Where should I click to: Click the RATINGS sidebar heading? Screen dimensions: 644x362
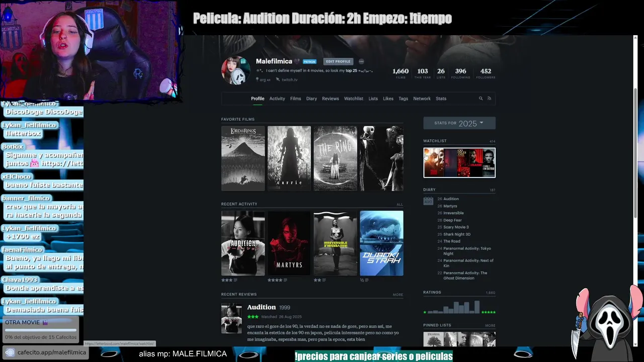tap(432, 292)
